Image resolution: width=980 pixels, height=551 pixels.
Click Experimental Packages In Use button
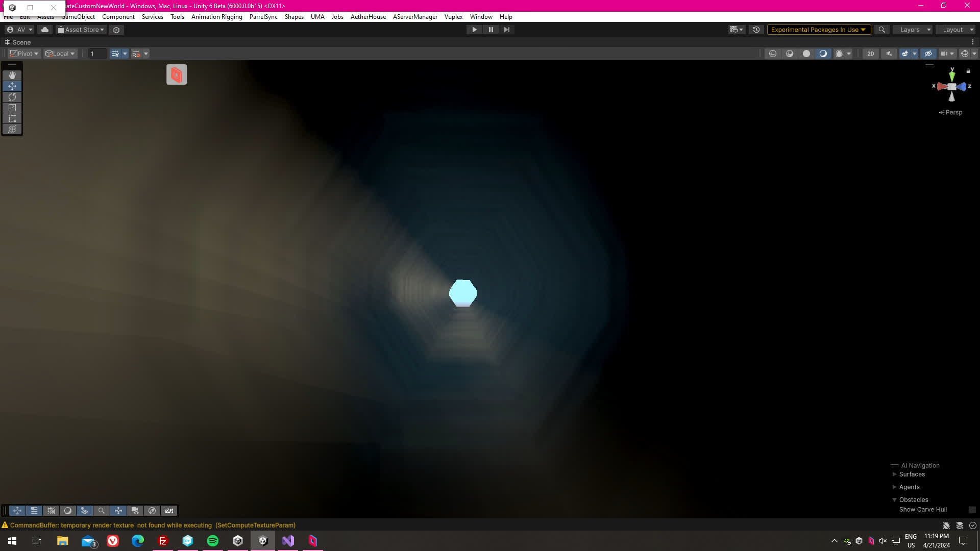click(818, 30)
